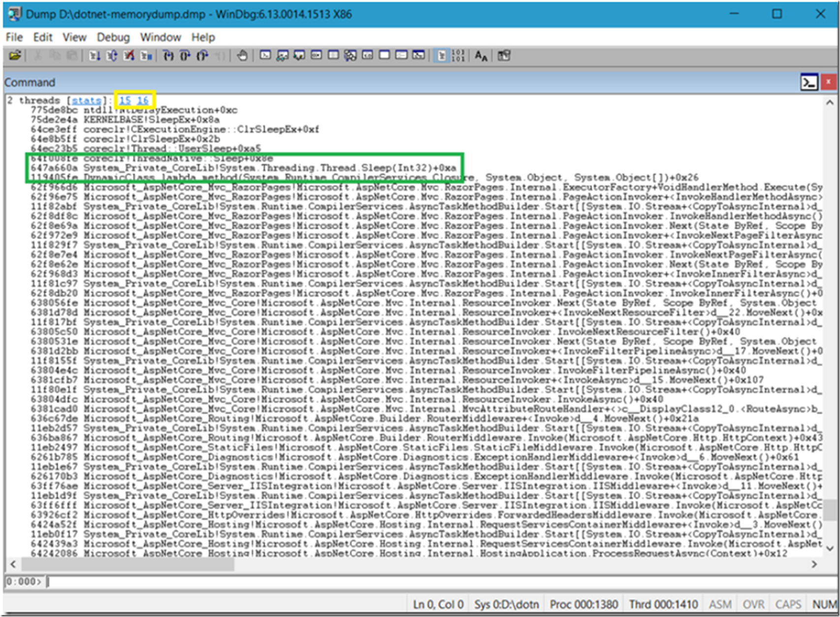Screen dimensions: 840x617
Task: Click the 'stats' link in thread output
Action: point(86,100)
